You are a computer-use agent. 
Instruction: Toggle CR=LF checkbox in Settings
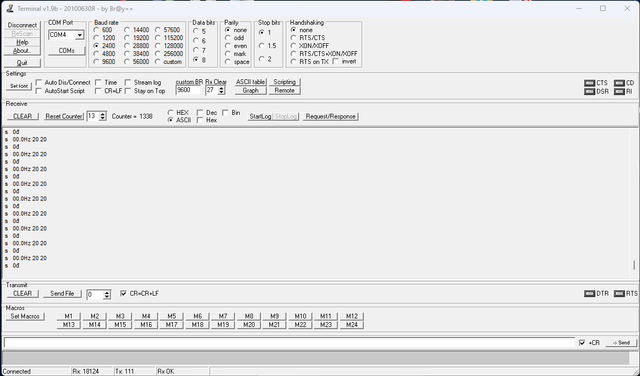[x=98, y=91]
